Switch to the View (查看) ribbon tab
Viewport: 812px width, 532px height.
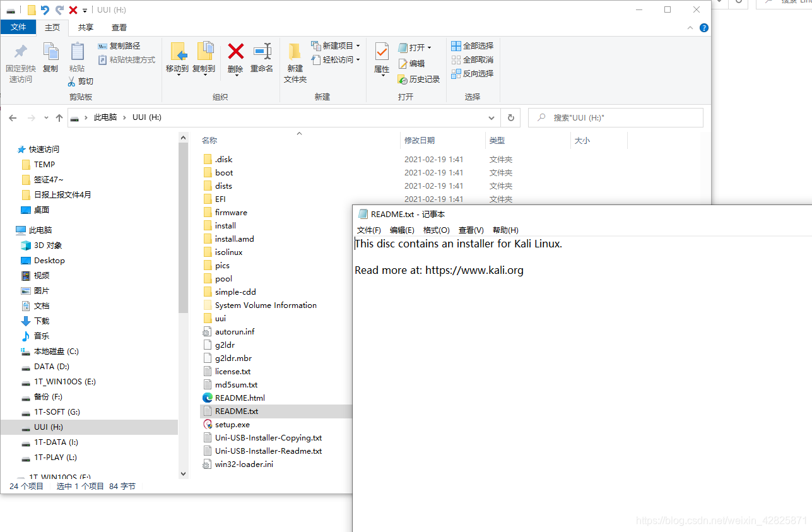tap(119, 27)
